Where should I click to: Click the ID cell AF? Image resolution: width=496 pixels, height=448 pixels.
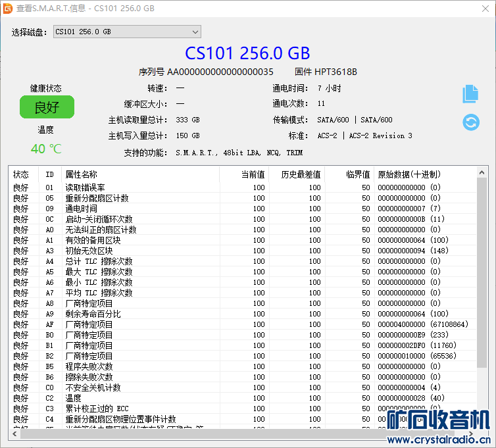click(49, 324)
